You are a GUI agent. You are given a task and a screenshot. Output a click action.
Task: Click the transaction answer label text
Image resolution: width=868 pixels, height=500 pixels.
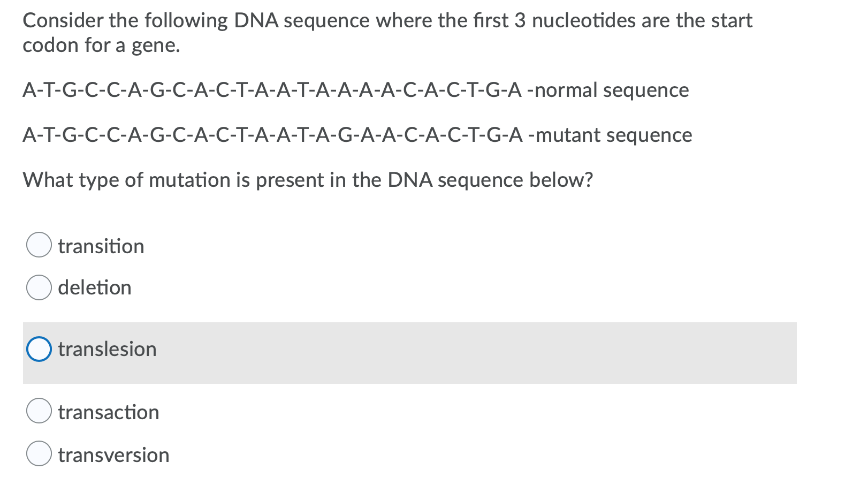coord(108,413)
